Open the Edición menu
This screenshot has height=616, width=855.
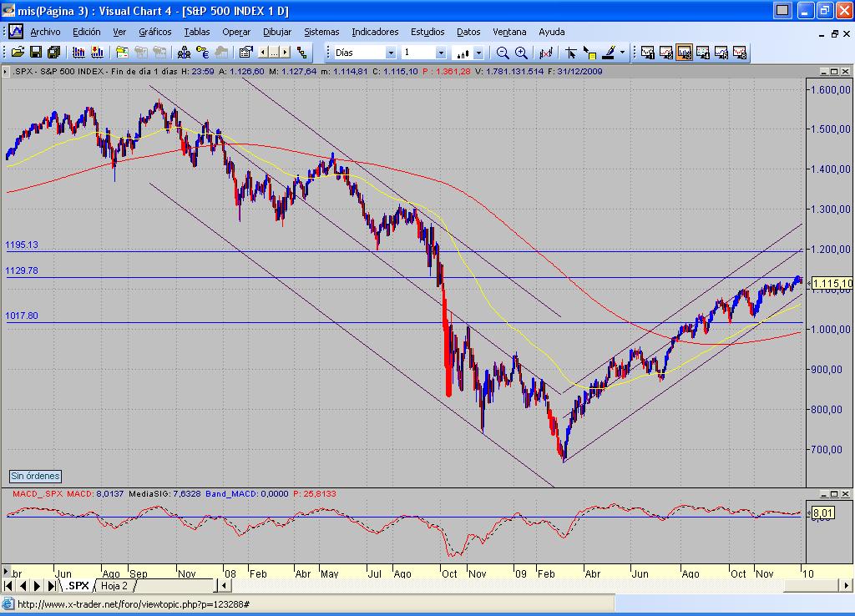pos(87,32)
